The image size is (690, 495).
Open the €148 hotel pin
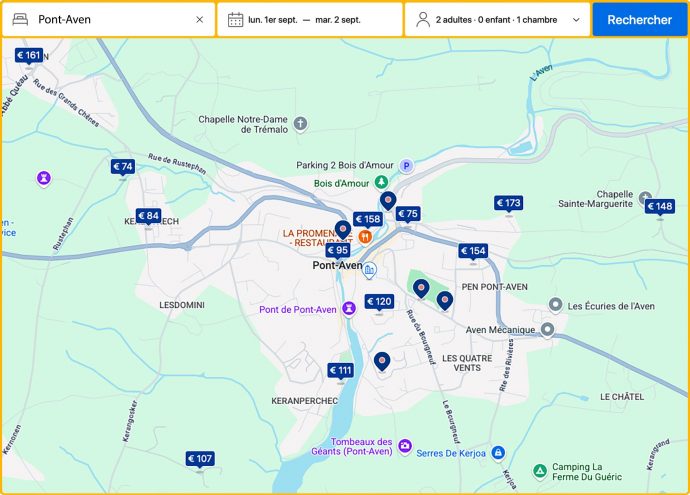coord(660,207)
